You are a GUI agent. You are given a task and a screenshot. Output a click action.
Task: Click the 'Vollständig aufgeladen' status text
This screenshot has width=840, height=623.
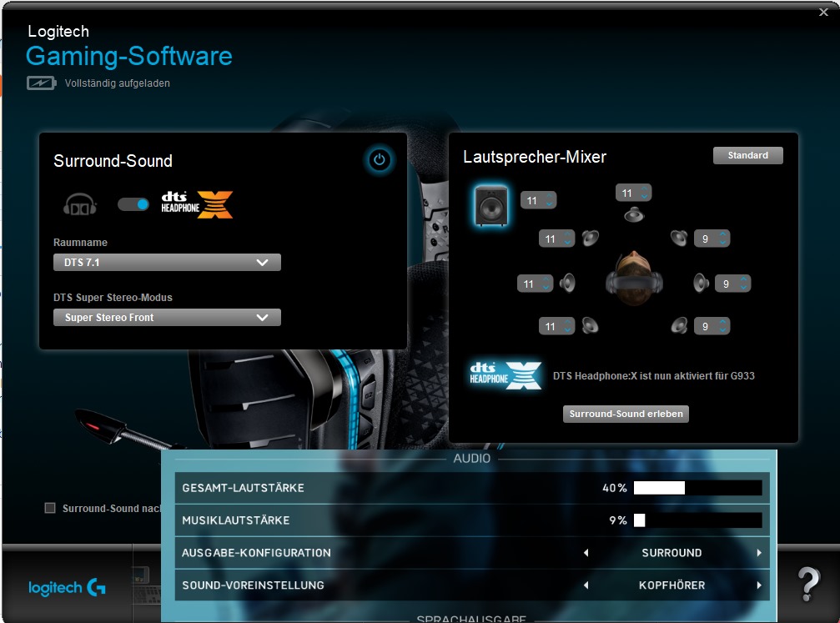pos(118,83)
